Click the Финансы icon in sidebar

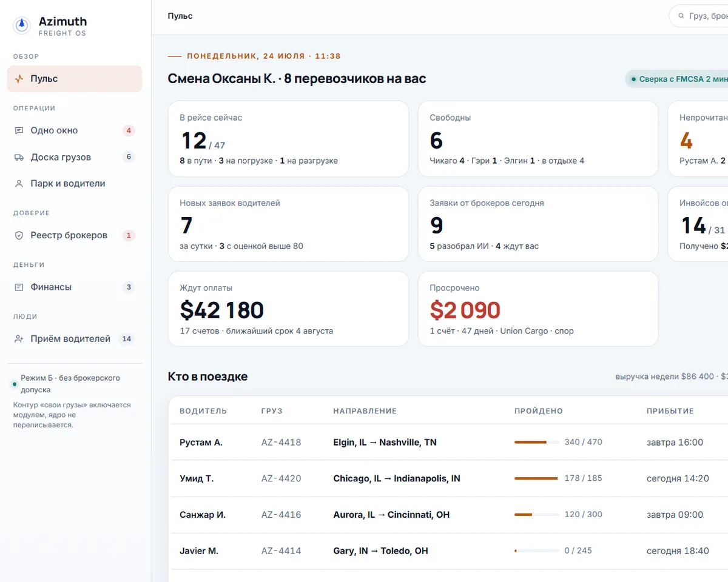(x=19, y=287)
